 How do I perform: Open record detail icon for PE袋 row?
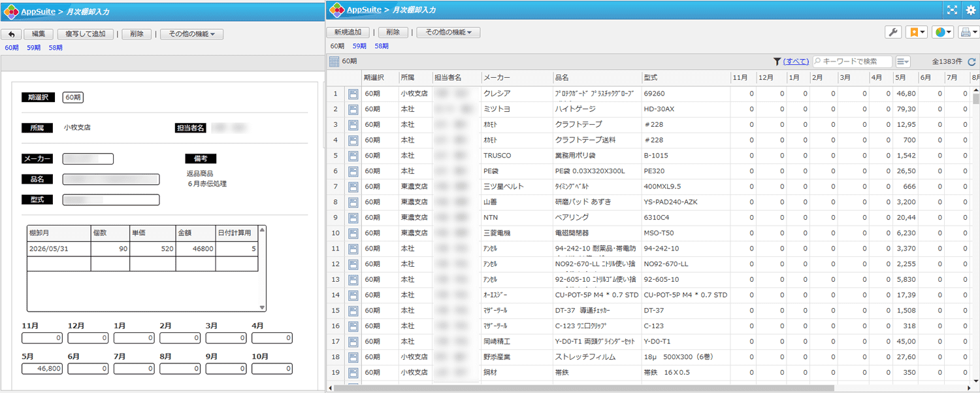pos(353,171)
